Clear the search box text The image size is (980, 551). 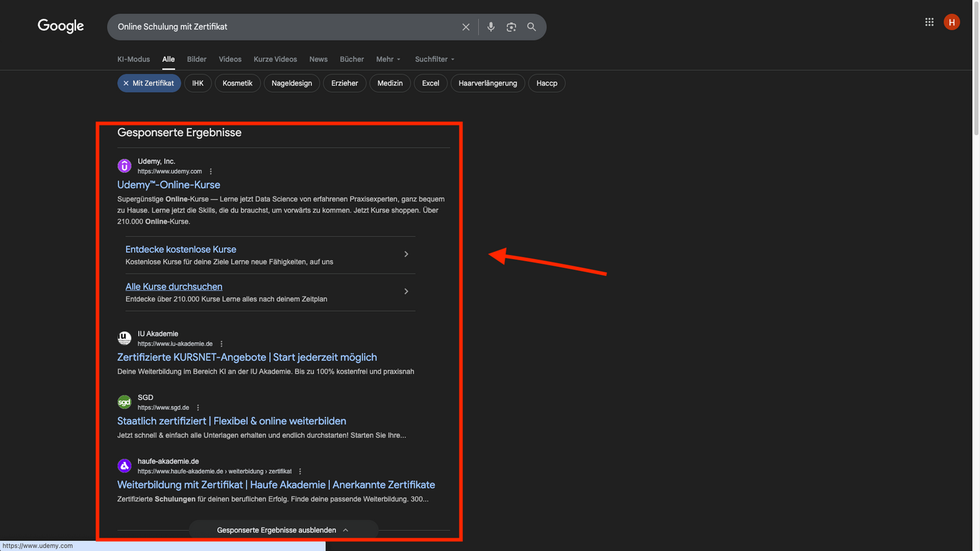coord(466,27)
